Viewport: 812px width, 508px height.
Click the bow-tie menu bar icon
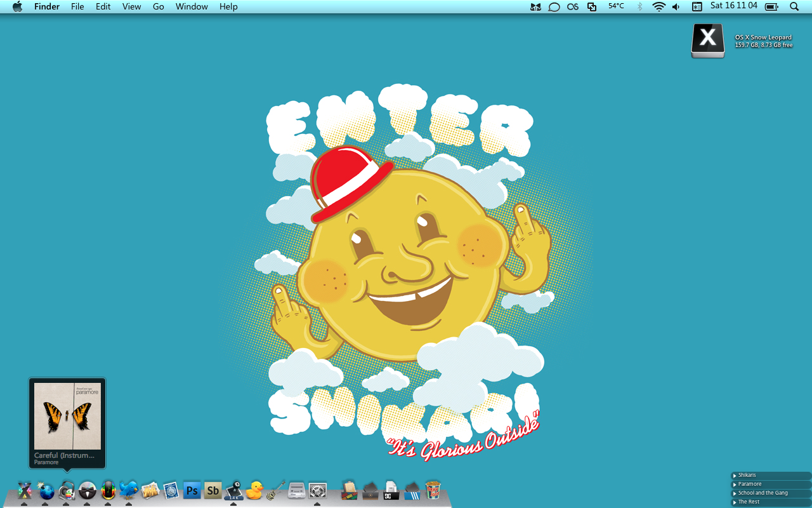(536, 6)
